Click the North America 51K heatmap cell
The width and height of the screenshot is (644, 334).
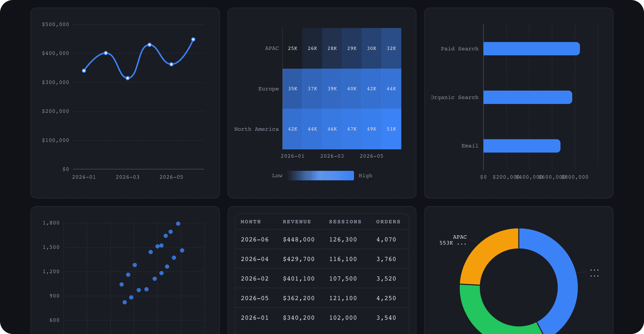(x=391, y=129)
